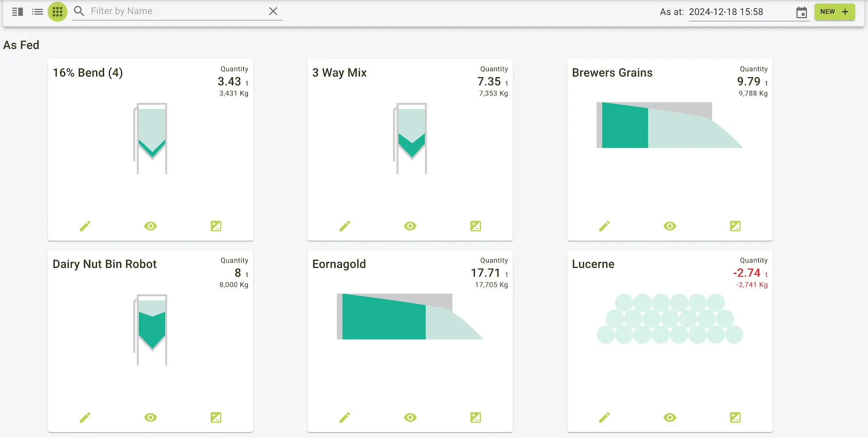Click the NEW button

(x=834, y=12)
